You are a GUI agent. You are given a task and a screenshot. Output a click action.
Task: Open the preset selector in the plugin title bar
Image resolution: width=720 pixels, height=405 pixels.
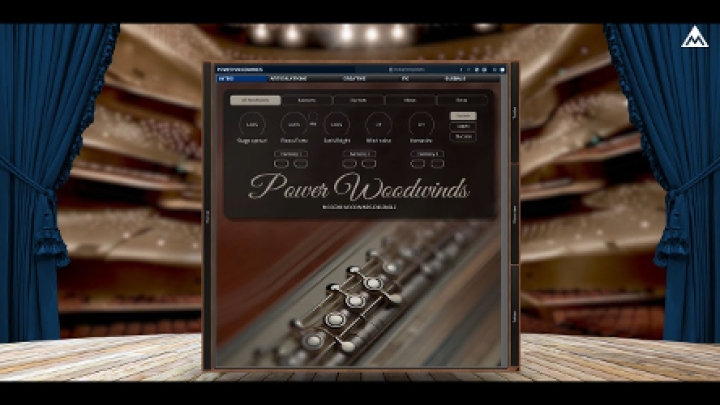pyautogui.click(x=407, y=70)
